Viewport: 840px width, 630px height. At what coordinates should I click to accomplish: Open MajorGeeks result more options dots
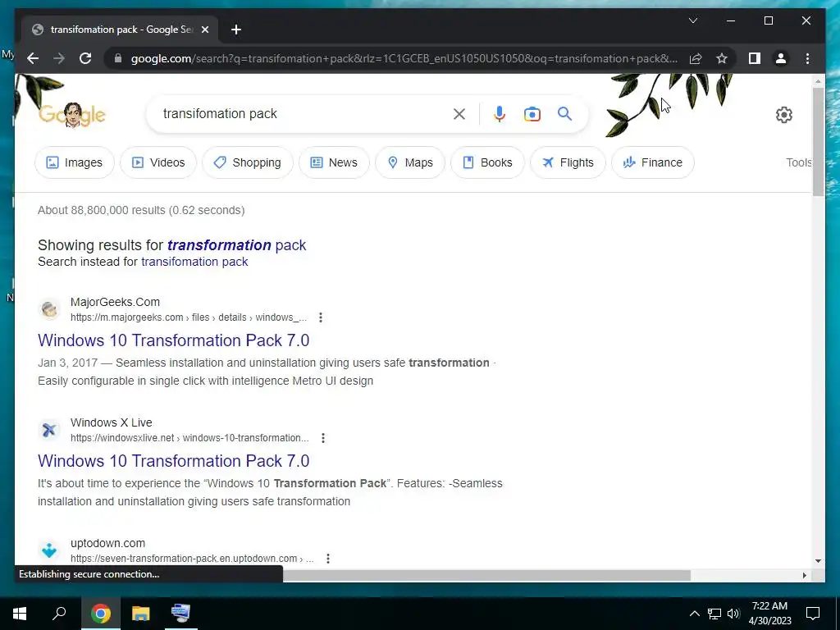pyautogui.click(x=321, y=317)
